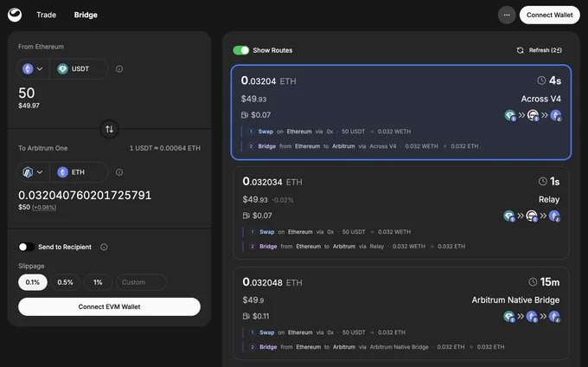Viewport: 588px width, 367px height.
Task: Click the WETH middle icon in Across V4 route
Action: point(533,115)
